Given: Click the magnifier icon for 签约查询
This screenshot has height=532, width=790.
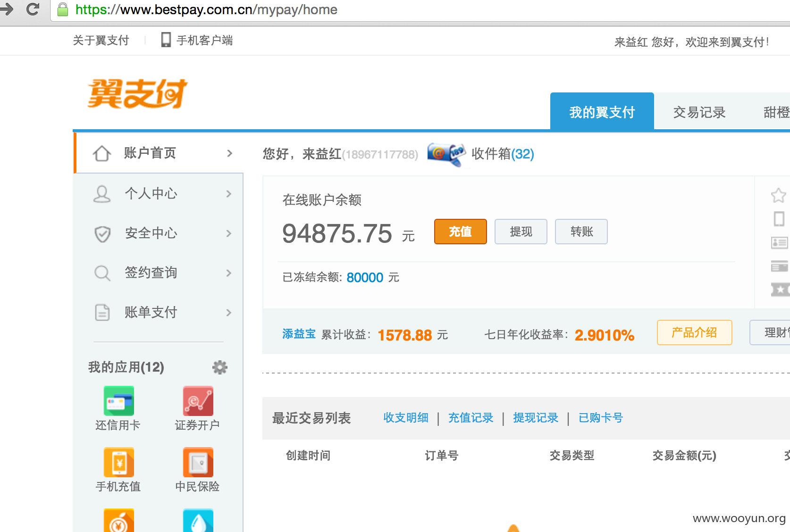Looking at the screenshot, I should tap(102, 273).
